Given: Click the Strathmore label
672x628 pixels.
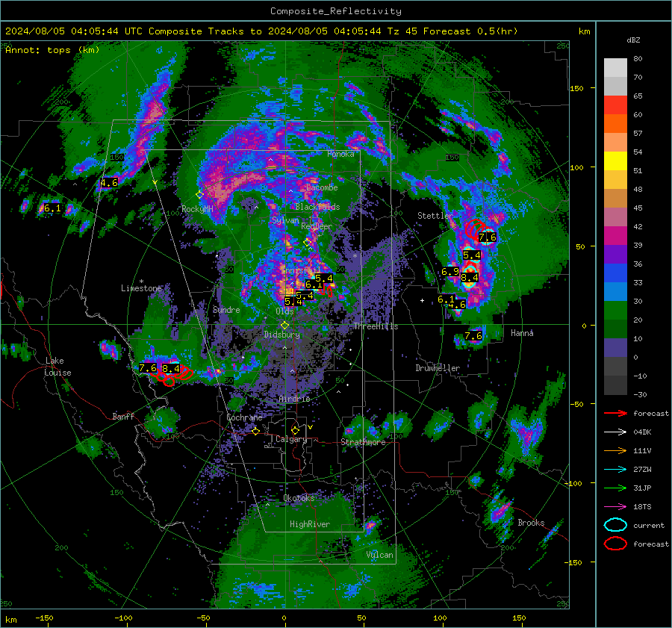Looking at the screenshot, I should pyautogui.click(x=363, y=442).
